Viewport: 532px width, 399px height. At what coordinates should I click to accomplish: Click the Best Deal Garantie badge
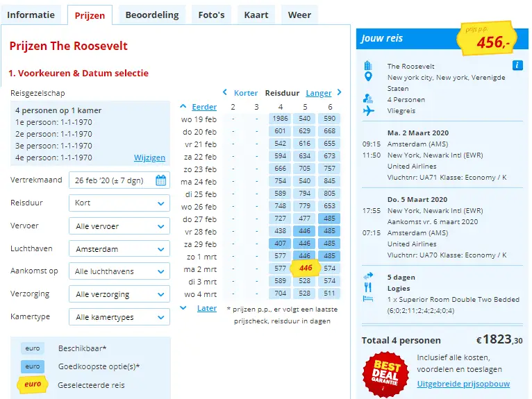(x=385, y=375)
